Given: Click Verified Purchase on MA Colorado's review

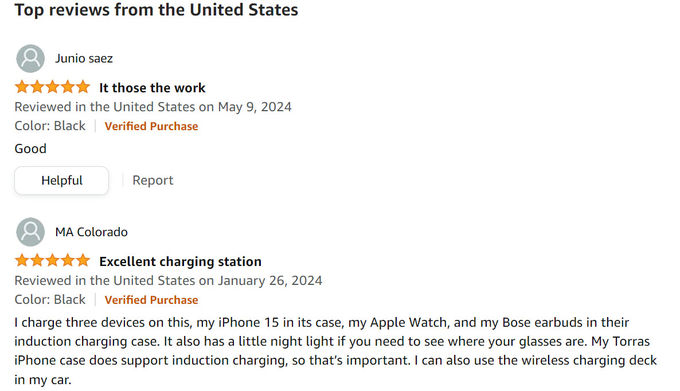Looking at the screenshot, I should click(x=151, y=300).
